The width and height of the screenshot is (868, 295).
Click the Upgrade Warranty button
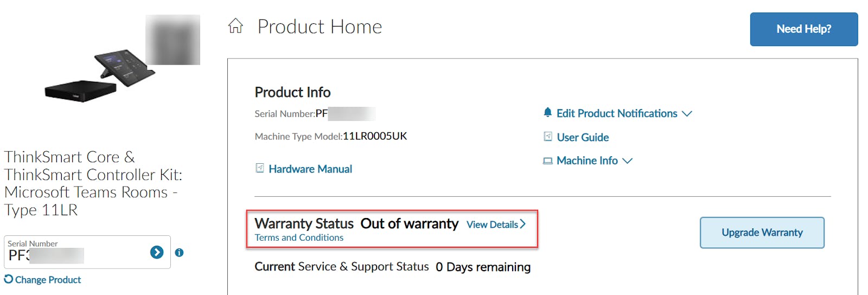[x=762, y=233]
